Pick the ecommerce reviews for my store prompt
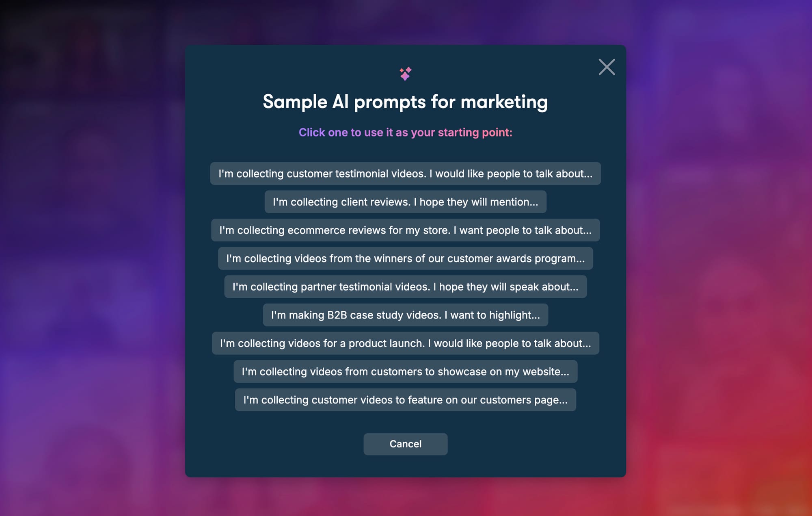The height and width of the screenshot is (516, 812). (x=405, y=230)
